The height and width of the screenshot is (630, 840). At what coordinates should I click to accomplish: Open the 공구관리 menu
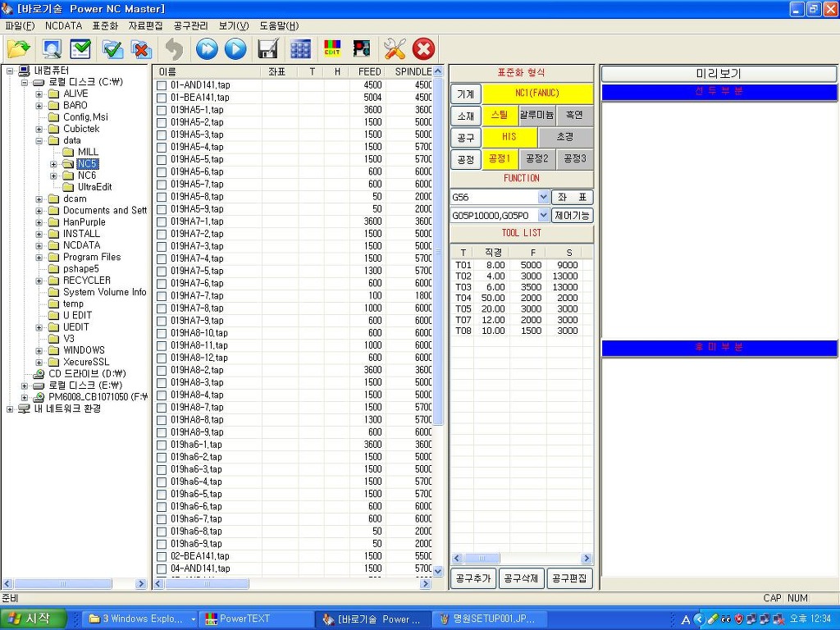tap(190, 25)
